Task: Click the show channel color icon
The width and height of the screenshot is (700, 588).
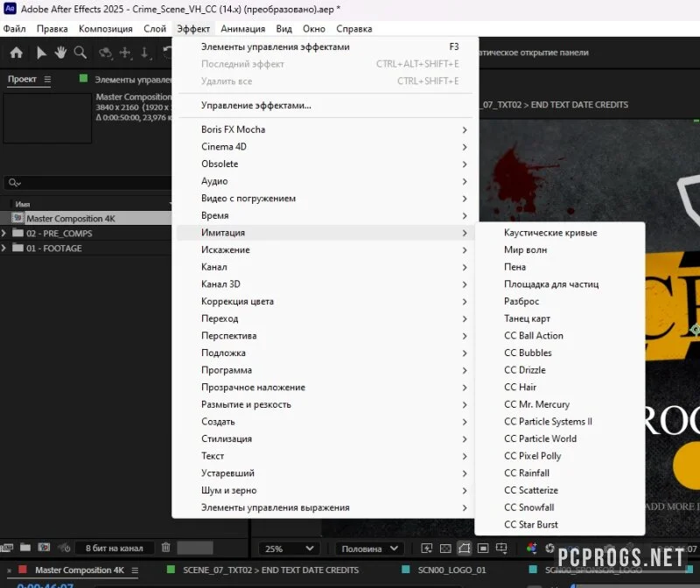Action: [531, 549]
